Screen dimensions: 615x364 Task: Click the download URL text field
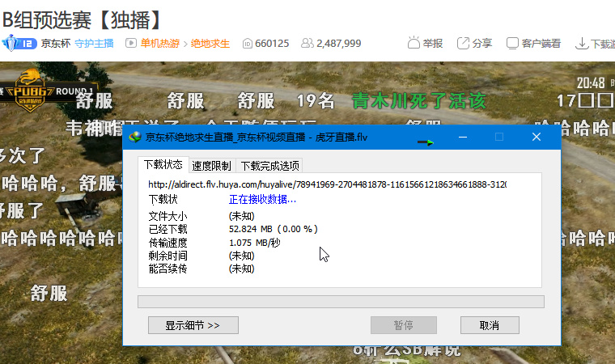[x=328, y=184]
